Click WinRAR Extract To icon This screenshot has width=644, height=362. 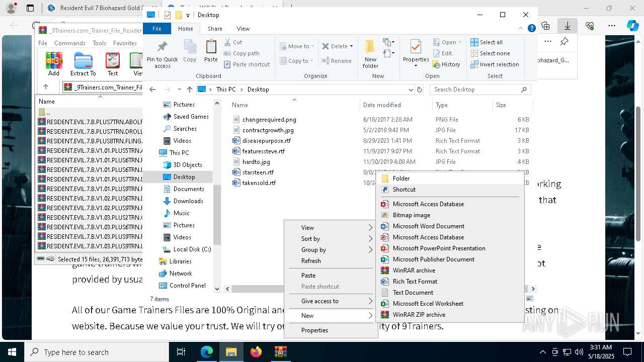coord(83,64)
